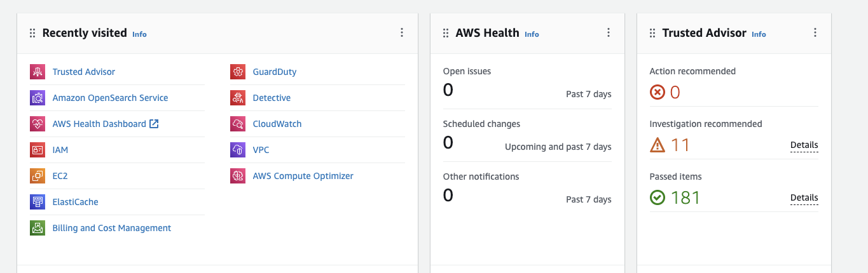868x273 pixels.
Task: Click the 'AWS Health' widget title
Action: tap(488, 33)
